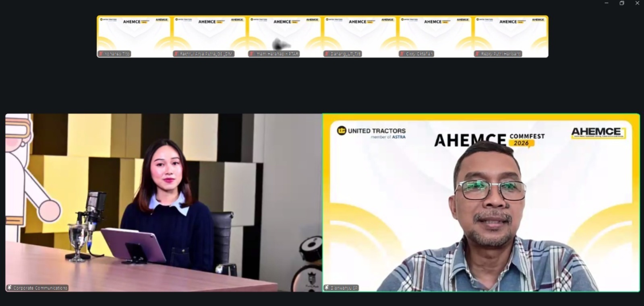Click the "Dianwahyu SP" name label
Image resolution: width=644 pixels, height=306 pixels.
pyautogui.click(x=344, y=288)
